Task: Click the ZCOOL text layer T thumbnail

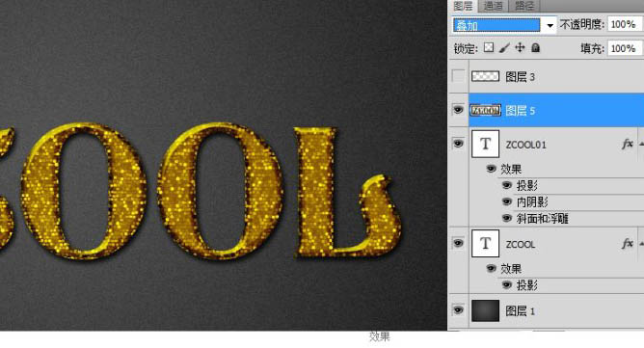Action: (x=486, y=243)
